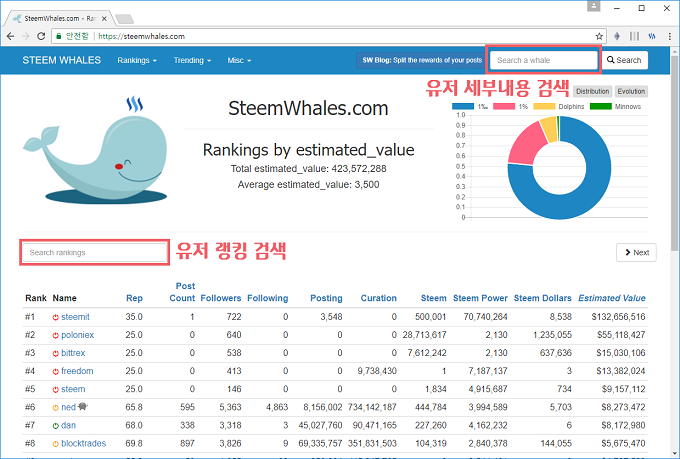
Task: Sort table by Post Count column
Action: (182, 292)
